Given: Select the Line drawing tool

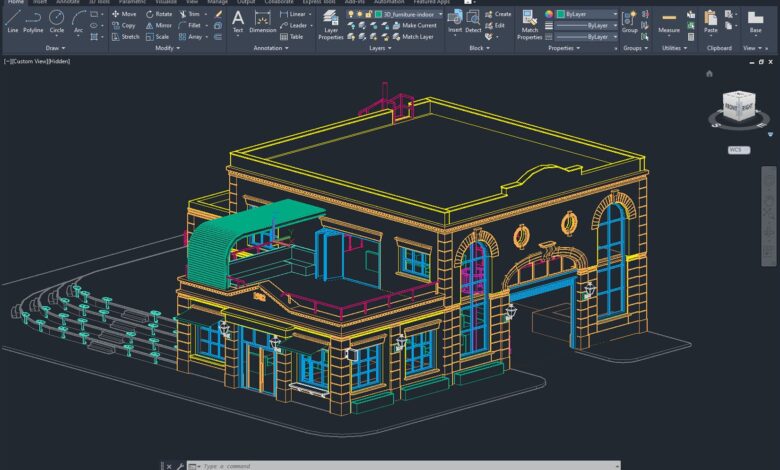Looking at the screenshot, I should coord(12,21).
